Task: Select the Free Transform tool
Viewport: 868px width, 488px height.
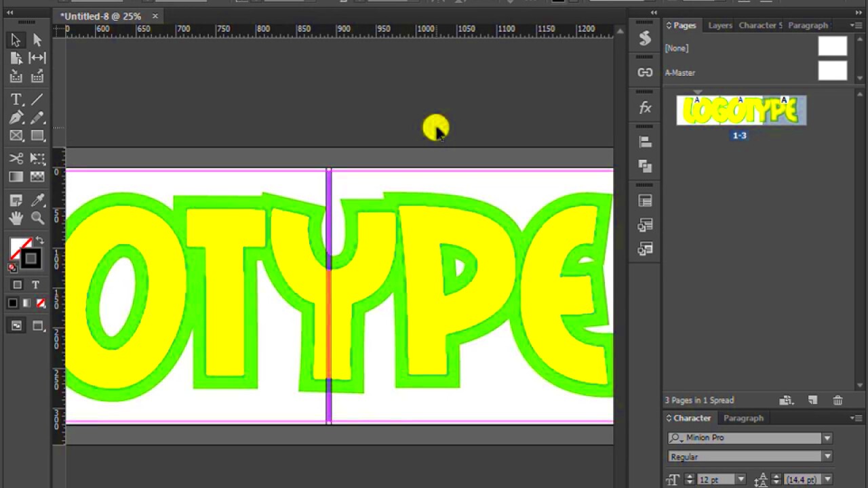Action: 37,159
